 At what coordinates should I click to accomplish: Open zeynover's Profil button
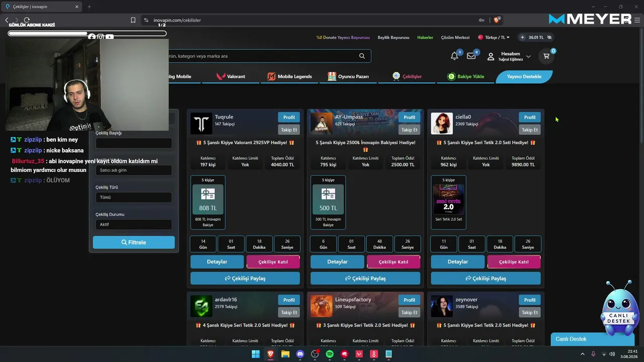[530, 300]
